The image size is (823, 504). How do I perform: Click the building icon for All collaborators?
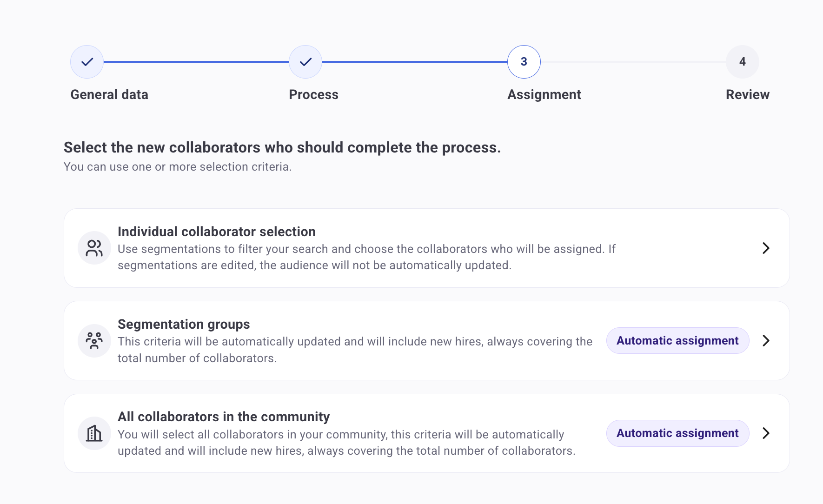[x=94, y=433]
